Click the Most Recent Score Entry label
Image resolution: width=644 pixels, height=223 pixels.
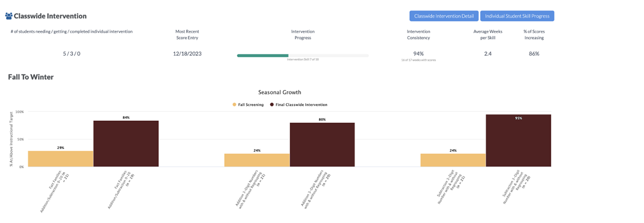click(187, 34)
